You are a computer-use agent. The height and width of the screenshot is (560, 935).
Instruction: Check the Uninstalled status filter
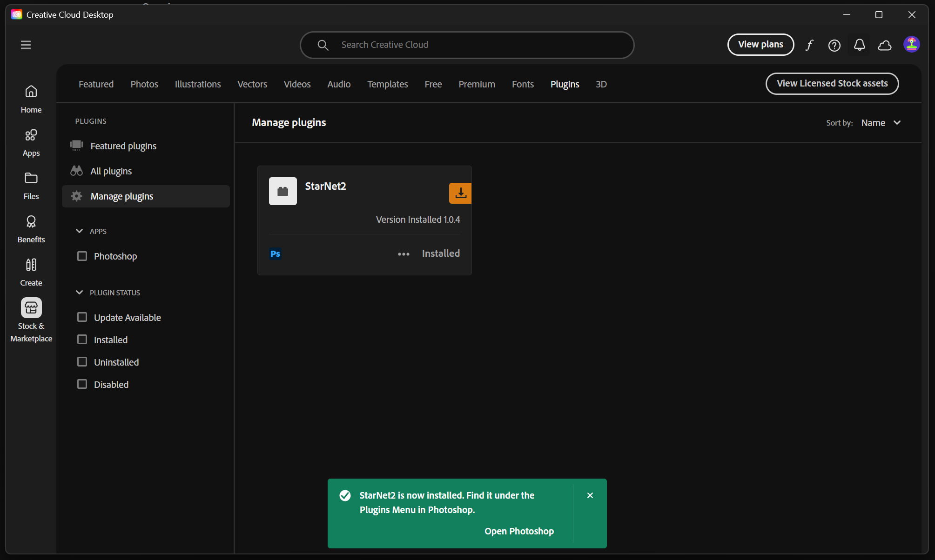pos(82,362)
